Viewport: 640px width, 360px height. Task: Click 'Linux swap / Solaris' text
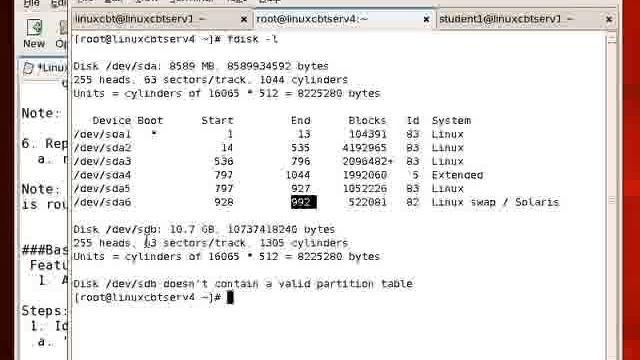click(x=496, y=202)
